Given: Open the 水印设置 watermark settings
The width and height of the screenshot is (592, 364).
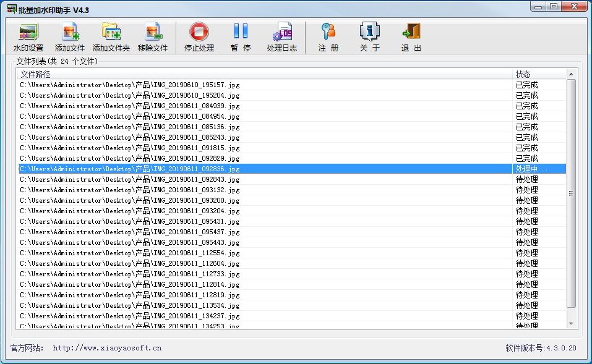Looking at the screenshot, I should (x=28, y=37).
